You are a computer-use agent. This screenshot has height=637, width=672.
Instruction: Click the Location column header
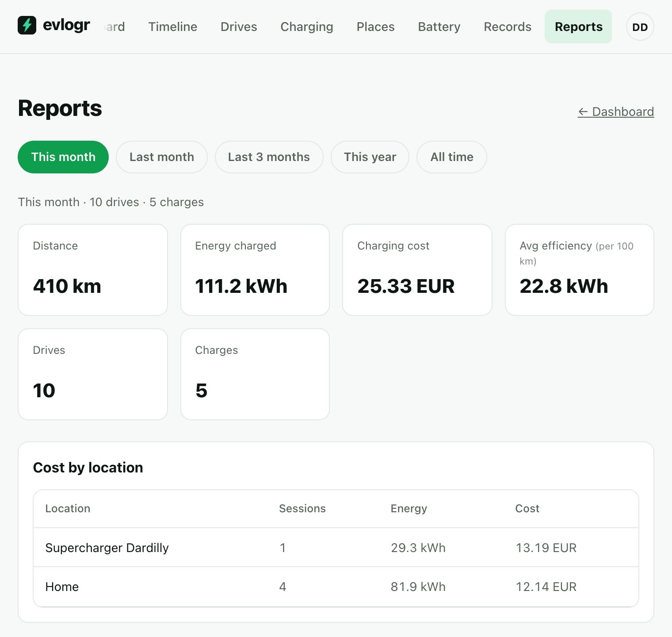point(68,509)
